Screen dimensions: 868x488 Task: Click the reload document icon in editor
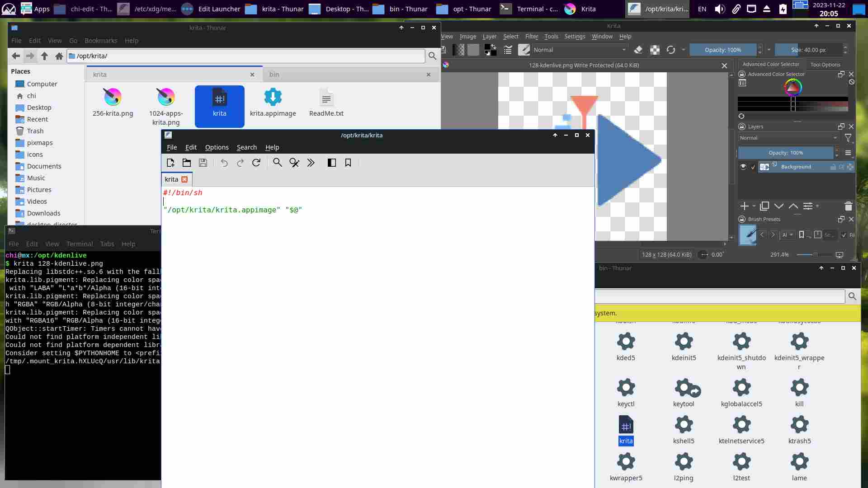pos(256,163)
